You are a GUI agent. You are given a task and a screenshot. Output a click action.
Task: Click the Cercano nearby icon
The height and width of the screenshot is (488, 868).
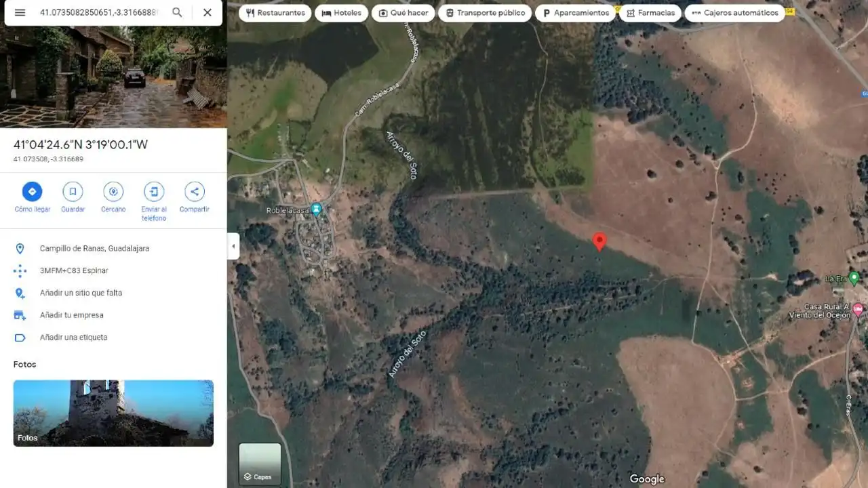pos(113,192)
